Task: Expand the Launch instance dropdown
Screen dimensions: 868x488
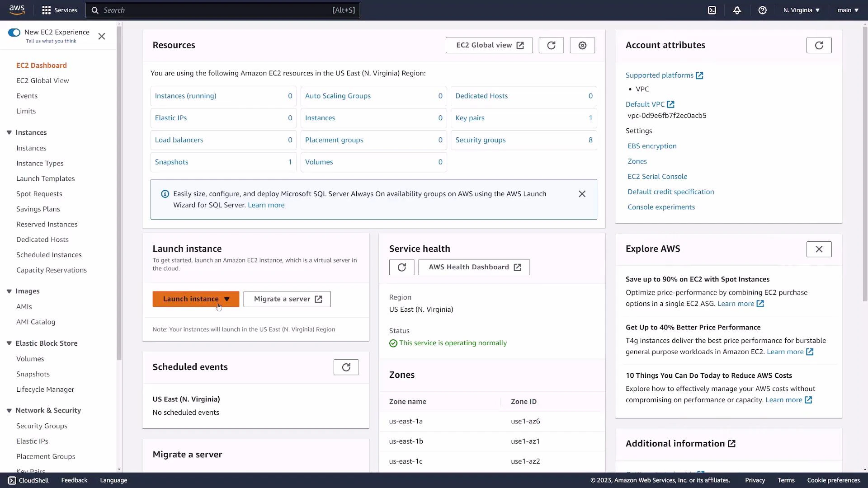Action: point(226,299)
